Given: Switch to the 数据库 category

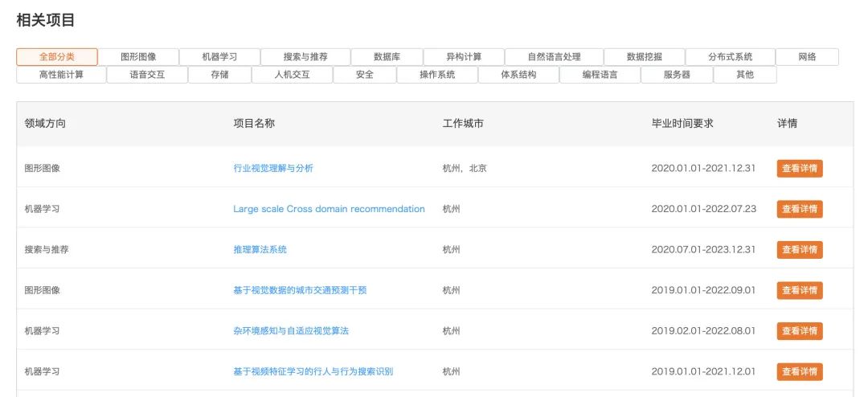Looking at the screenshot, I should coord(387,57).
